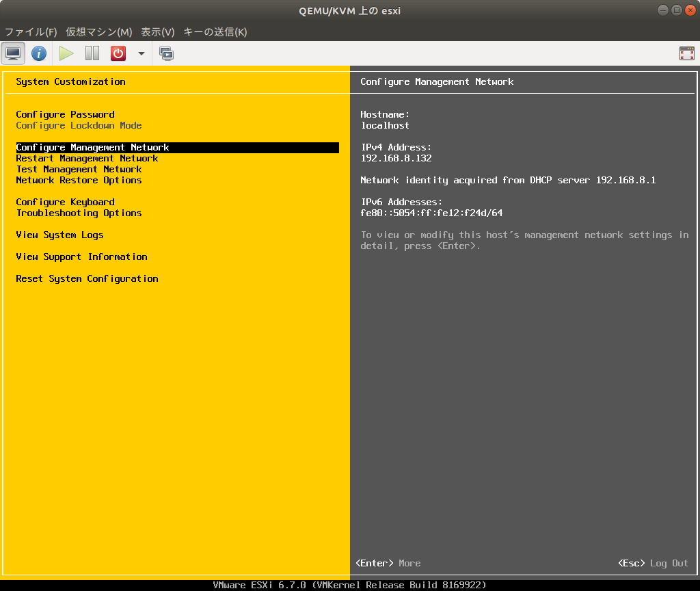Select highlighted Configure Management Network entry

tap(177, 148)
